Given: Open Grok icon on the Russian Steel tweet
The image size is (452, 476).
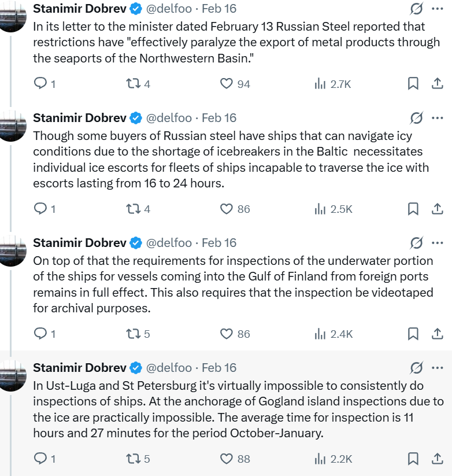Looking at the screenshot, I should coord(416,9).
